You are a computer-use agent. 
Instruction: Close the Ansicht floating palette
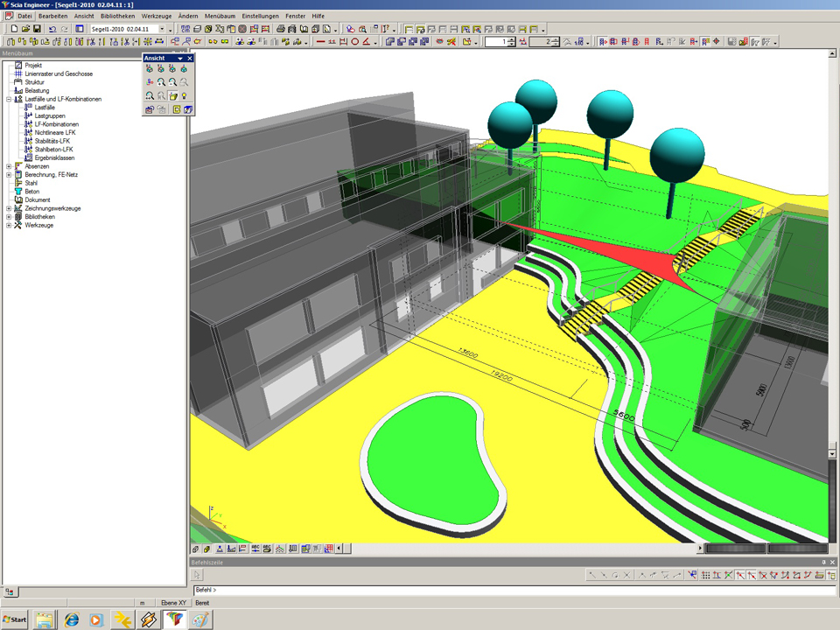click(190, 58)
